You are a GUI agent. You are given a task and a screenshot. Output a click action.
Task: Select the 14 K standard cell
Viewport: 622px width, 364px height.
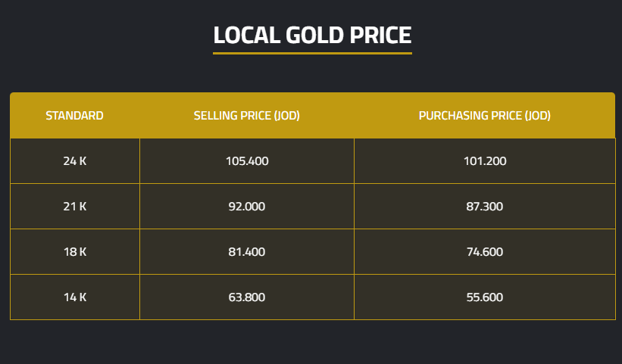74,297
